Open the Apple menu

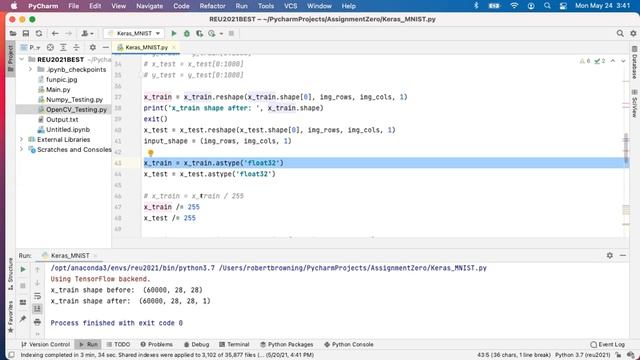[13, 6]
